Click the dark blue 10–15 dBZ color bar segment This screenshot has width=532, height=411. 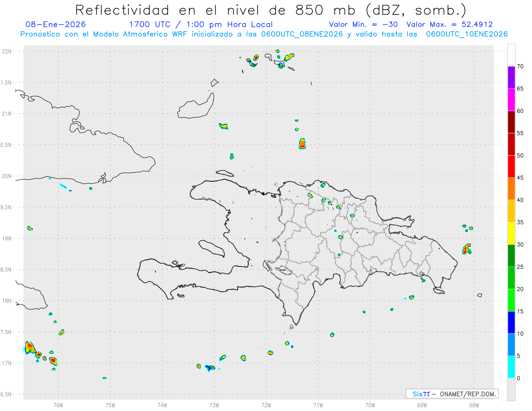[x=511, y=322]
